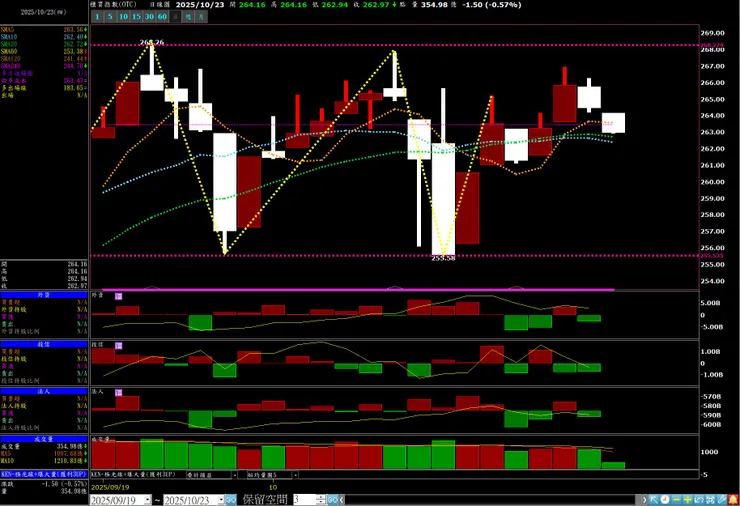Select the 投信 blue panel header
The height and width of the screenshot is (506, 740).
pyautogui.click(x=44, y=344)
